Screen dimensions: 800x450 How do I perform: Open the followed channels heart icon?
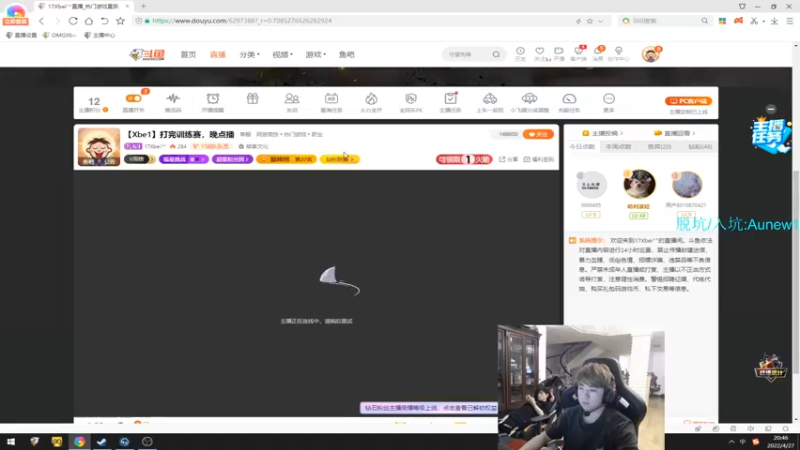(x=539, y=51)
